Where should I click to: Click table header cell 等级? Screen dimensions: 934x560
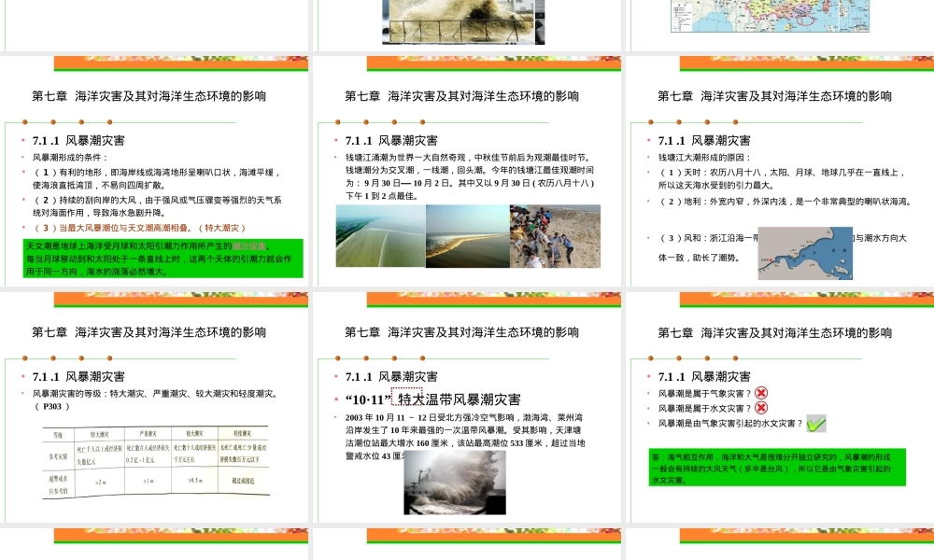(x=58, y=435)
